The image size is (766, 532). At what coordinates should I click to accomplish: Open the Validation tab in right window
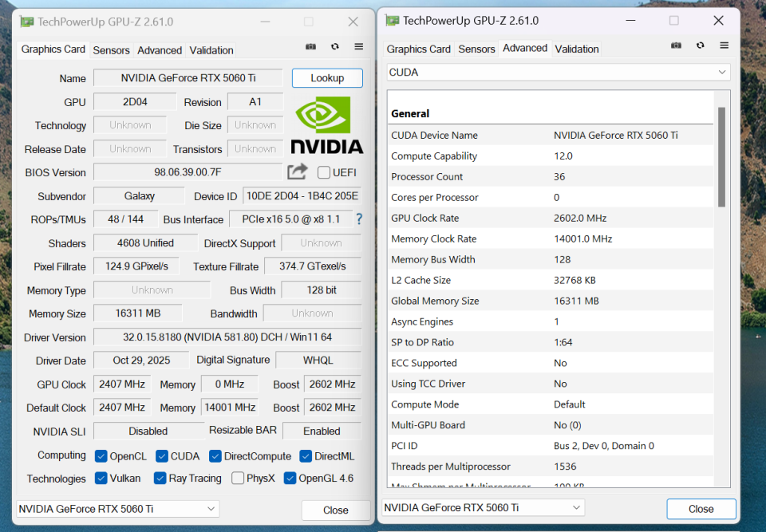pos(576,49)
